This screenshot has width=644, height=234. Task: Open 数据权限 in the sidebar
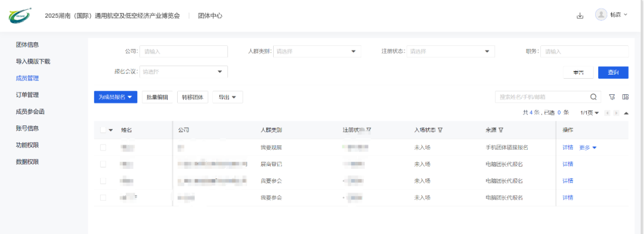27,162
